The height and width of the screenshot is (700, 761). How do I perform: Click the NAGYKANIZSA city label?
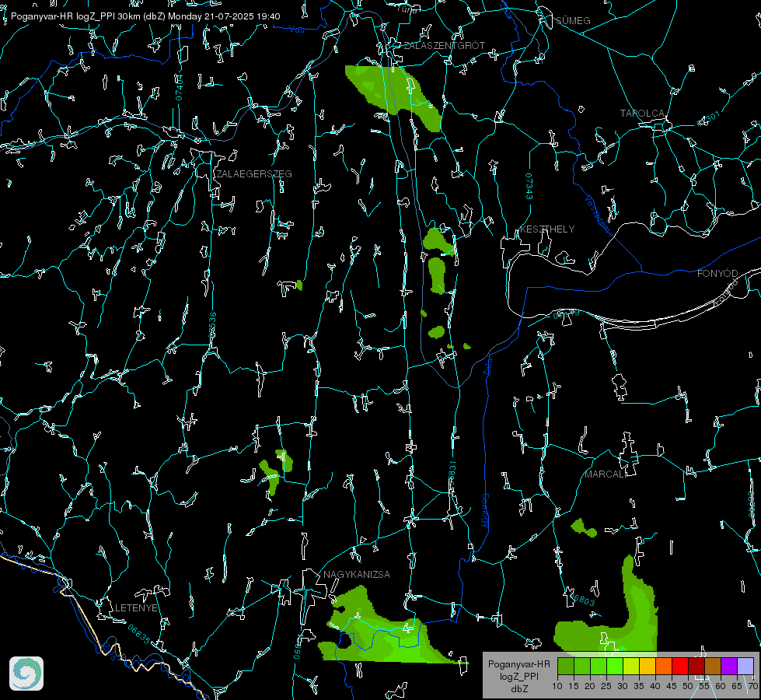[357, 574]
